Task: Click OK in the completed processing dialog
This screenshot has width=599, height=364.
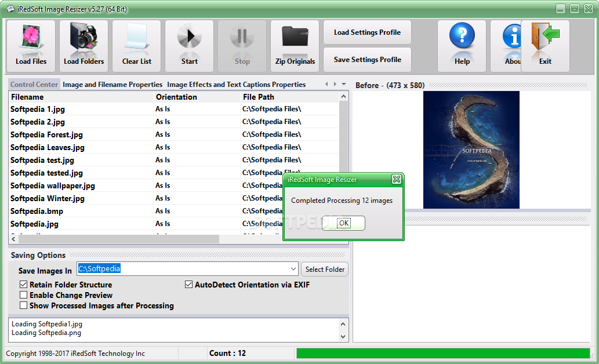Action: [x=343, y=223]
